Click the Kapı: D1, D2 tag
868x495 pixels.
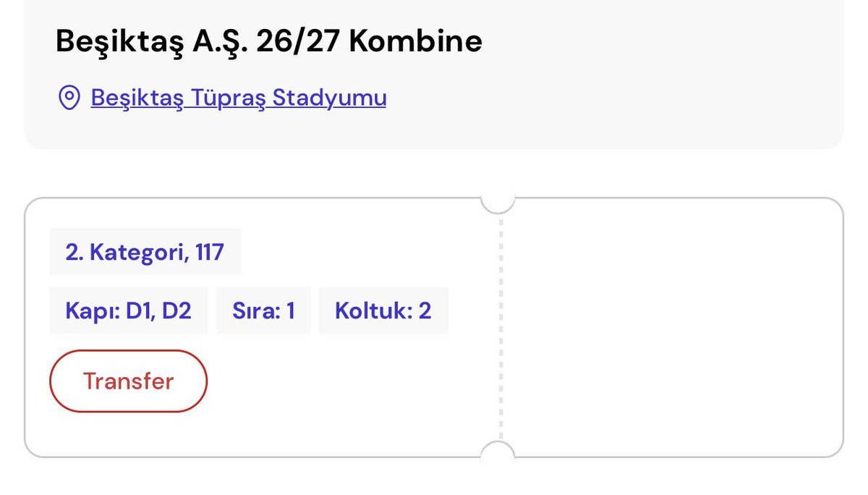pos(129,310)
